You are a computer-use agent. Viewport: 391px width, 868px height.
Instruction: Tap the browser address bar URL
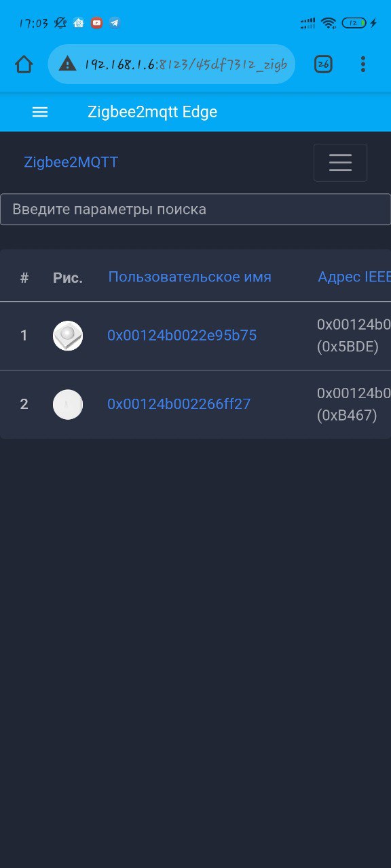pos(186,64)
